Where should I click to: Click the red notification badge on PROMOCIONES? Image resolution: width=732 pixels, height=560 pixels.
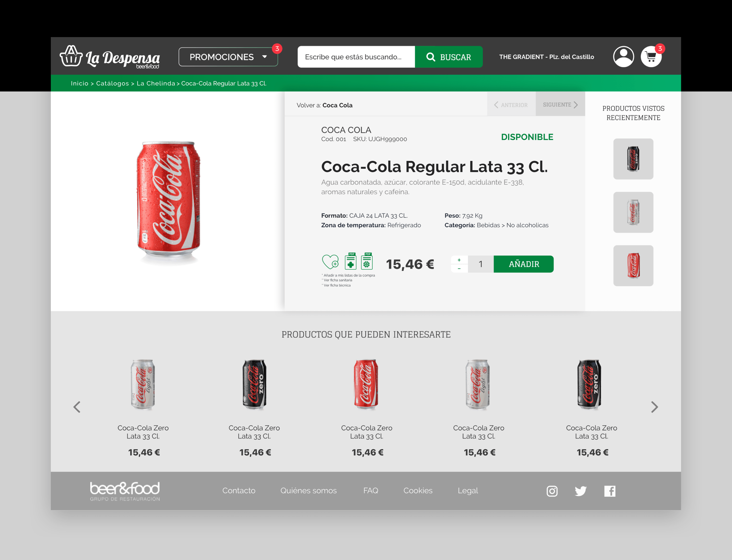277,49
